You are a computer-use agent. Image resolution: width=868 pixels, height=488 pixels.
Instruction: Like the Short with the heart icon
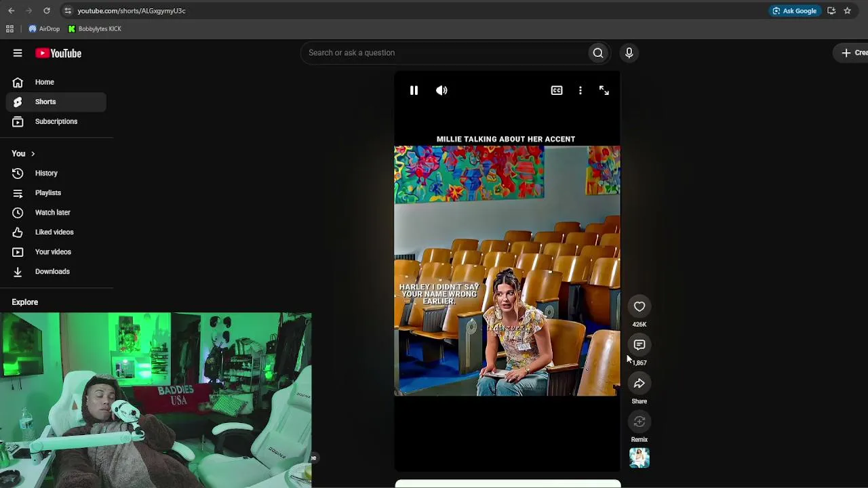639,306
